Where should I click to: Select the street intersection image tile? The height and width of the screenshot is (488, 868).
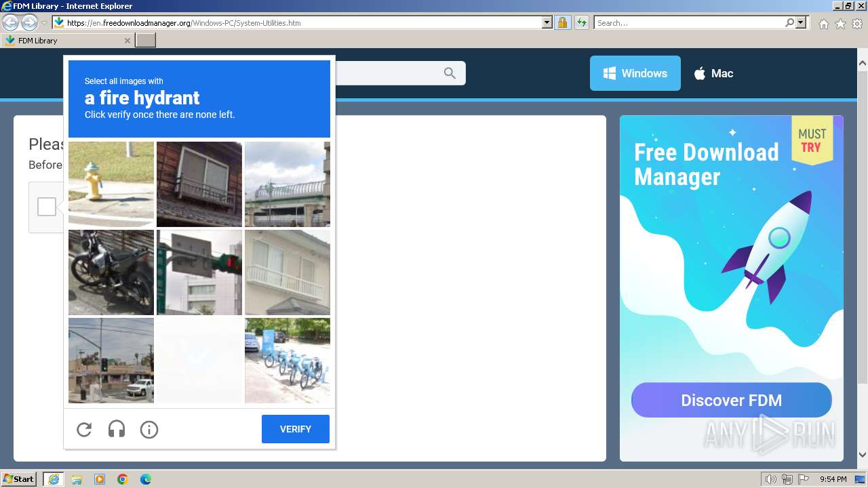click(x=111, y=360)
